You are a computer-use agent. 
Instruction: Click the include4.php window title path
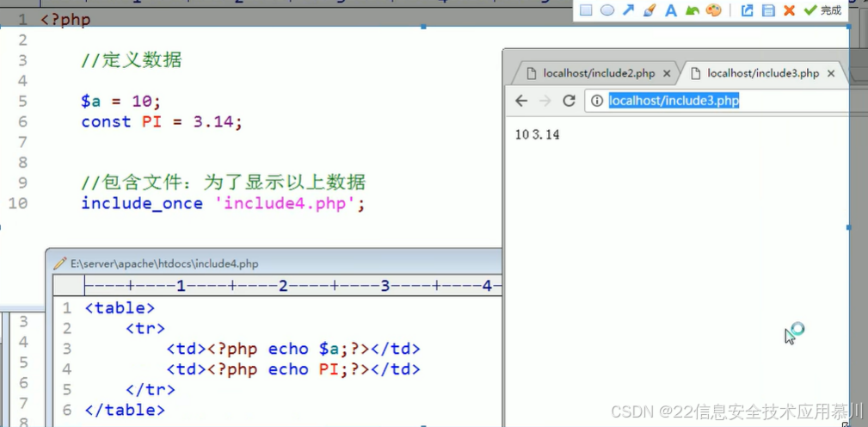point(164,263)
